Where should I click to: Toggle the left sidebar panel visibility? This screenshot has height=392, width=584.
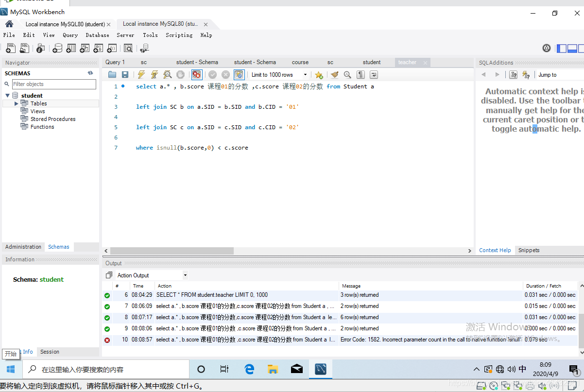(562, 48)
